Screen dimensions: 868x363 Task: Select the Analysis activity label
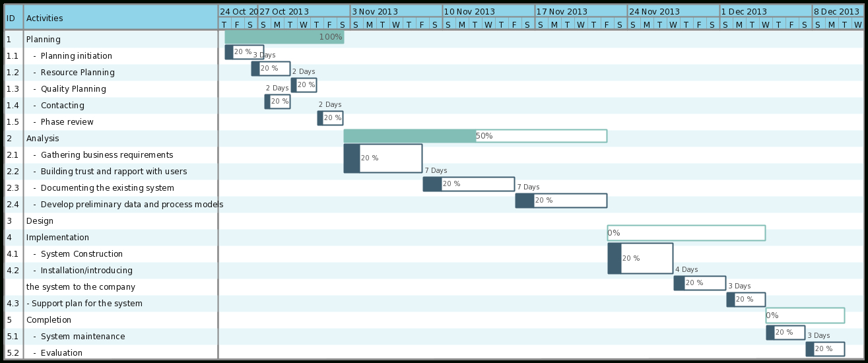tap(43, 139)
